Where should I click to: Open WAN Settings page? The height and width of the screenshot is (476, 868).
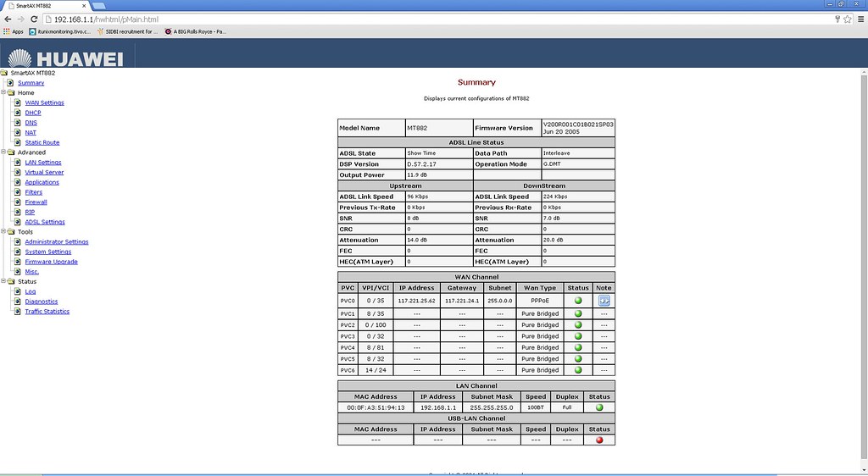click(x=44, y=102)
